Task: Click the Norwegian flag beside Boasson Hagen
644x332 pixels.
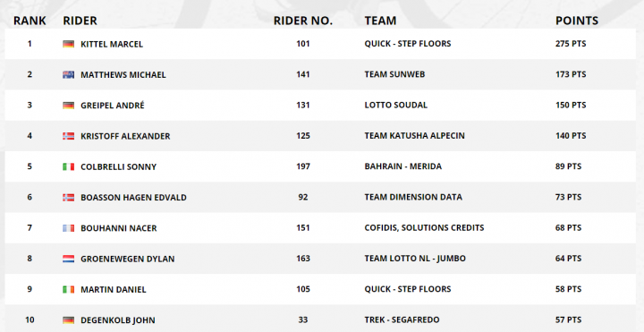Action: click(68, 197)
